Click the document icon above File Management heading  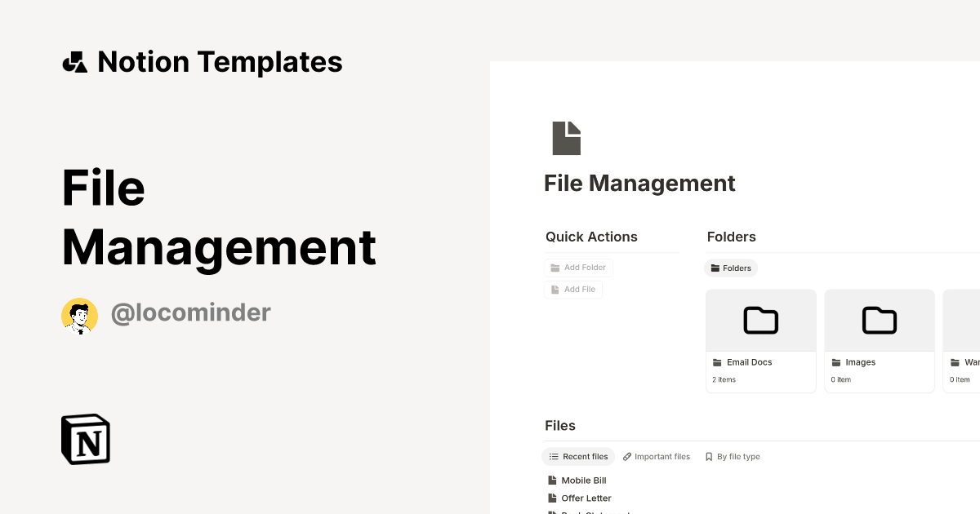pos(567,137)
